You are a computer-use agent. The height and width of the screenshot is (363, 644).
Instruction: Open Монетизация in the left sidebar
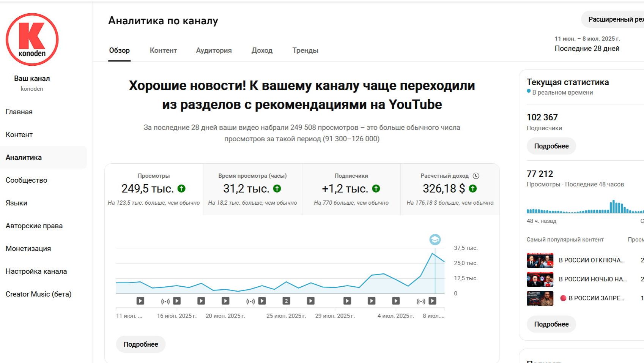click(28, 248)
